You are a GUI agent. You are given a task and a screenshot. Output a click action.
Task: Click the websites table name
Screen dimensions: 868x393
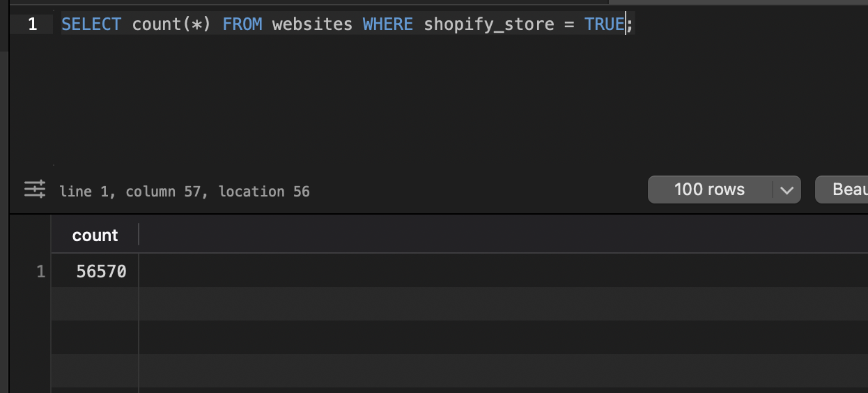[312, 24]
